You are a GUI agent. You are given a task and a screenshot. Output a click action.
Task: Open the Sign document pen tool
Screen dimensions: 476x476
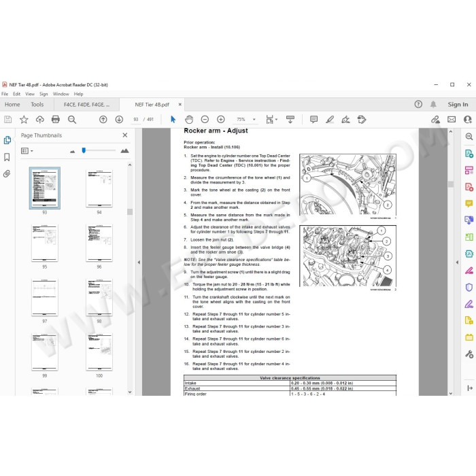345,120
